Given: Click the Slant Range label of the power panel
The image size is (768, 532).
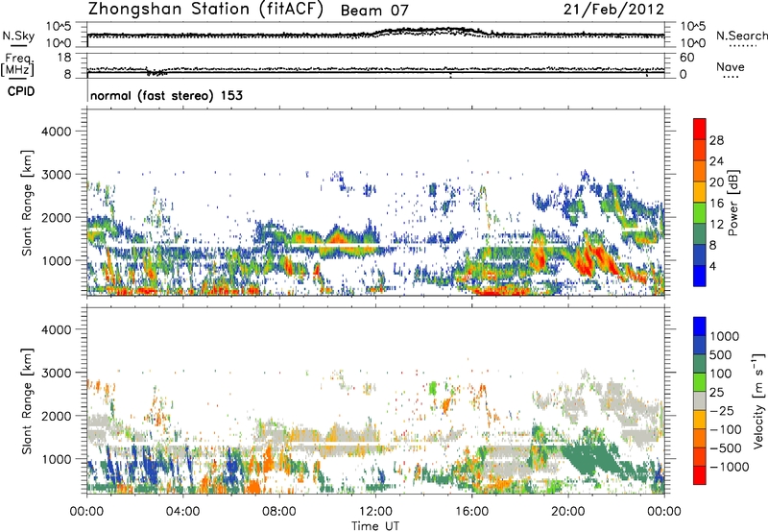Looking at the screenshot, I should pos(27,203).
